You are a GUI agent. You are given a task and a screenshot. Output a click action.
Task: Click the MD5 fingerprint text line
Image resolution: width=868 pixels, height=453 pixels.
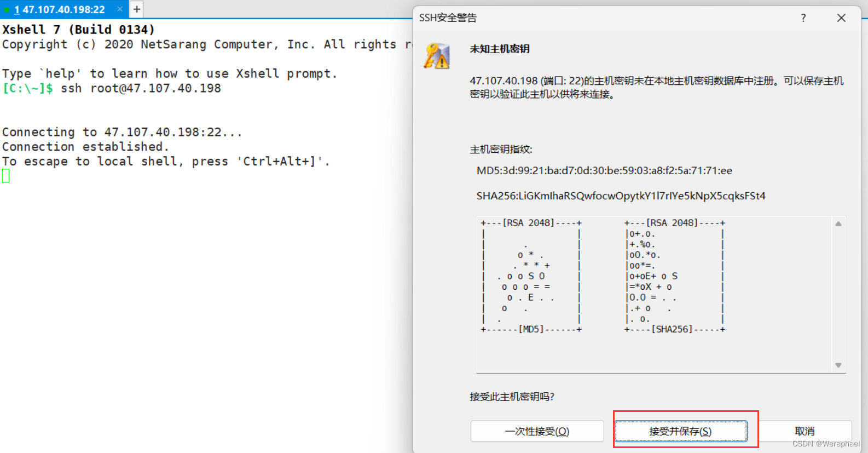pos(604,170)
